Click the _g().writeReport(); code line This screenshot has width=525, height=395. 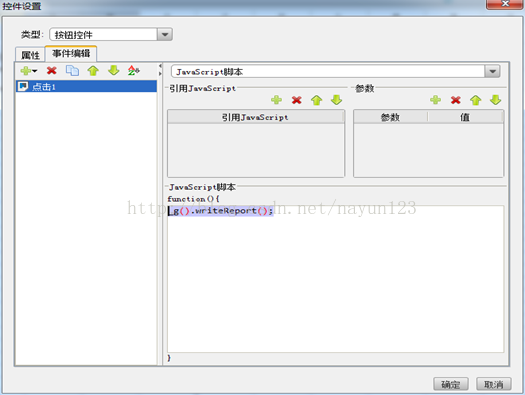click(221, 211)
